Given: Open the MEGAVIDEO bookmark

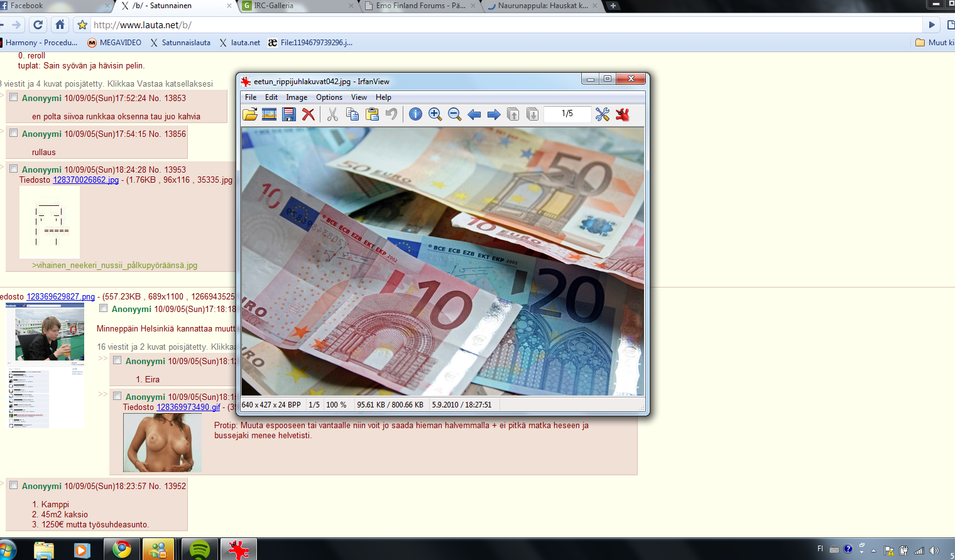Looking at the screenshot, I should click(x=114, y=43).
